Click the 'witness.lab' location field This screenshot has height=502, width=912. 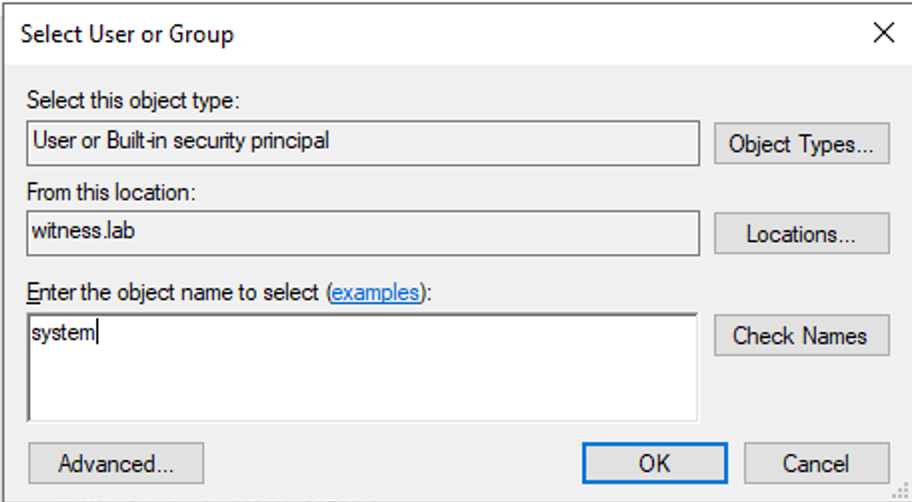coord(362,233)
